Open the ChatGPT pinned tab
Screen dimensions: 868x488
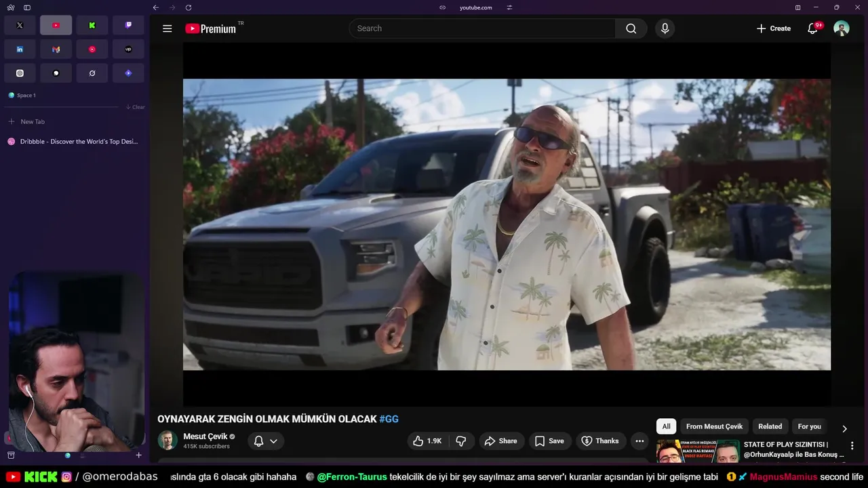[x=20, y=73]
